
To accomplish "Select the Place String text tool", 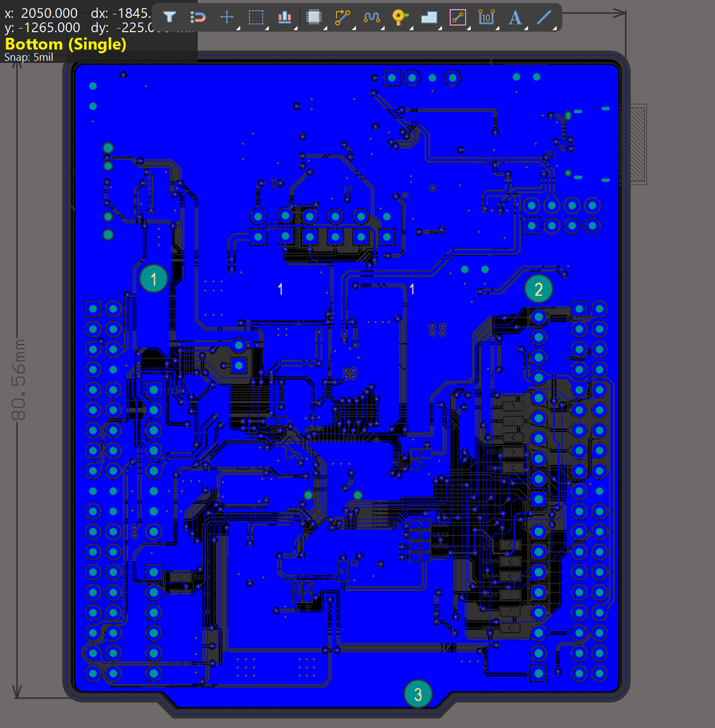I will point(515,17).
